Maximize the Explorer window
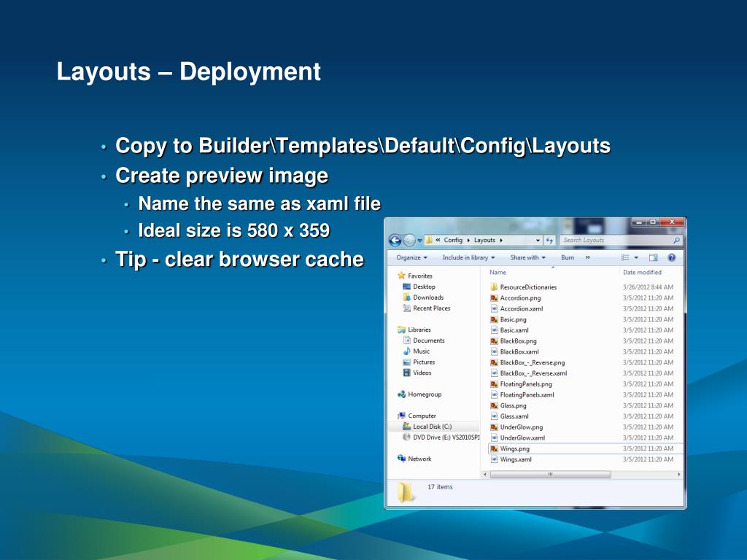The height and width of the screenshot is (560, 747). point(653,222)
